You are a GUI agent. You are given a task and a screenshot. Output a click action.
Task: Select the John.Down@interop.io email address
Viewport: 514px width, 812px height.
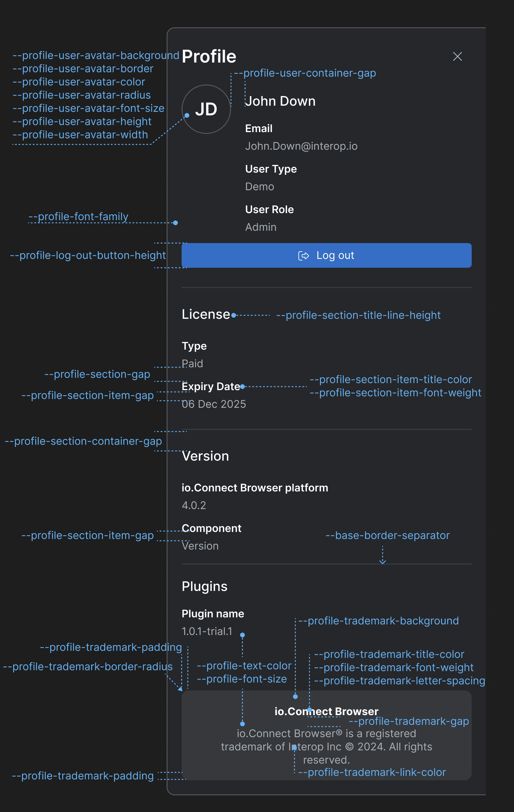(301, 146)
